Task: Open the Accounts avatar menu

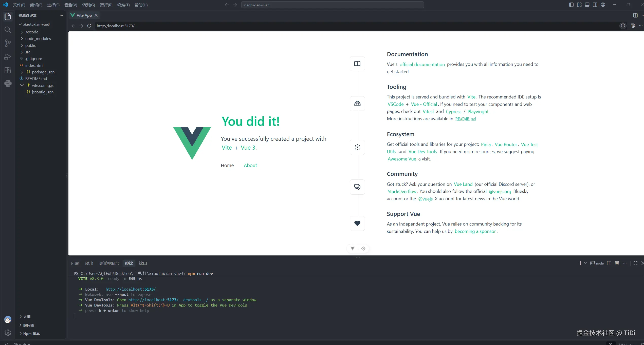Action: (x=8, y=319)
